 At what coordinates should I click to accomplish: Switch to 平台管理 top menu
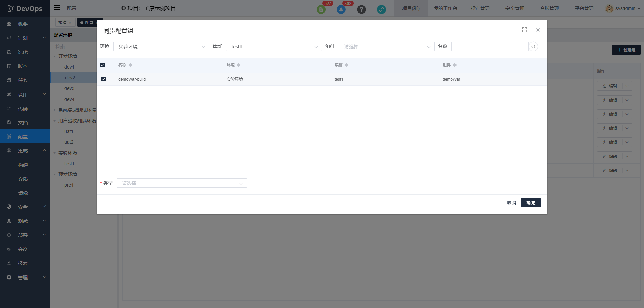[x=584, y=8]
